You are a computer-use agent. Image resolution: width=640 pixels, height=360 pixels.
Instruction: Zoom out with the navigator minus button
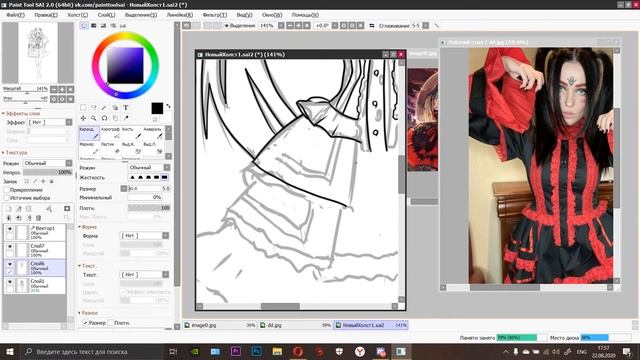(x=54, y=89)
